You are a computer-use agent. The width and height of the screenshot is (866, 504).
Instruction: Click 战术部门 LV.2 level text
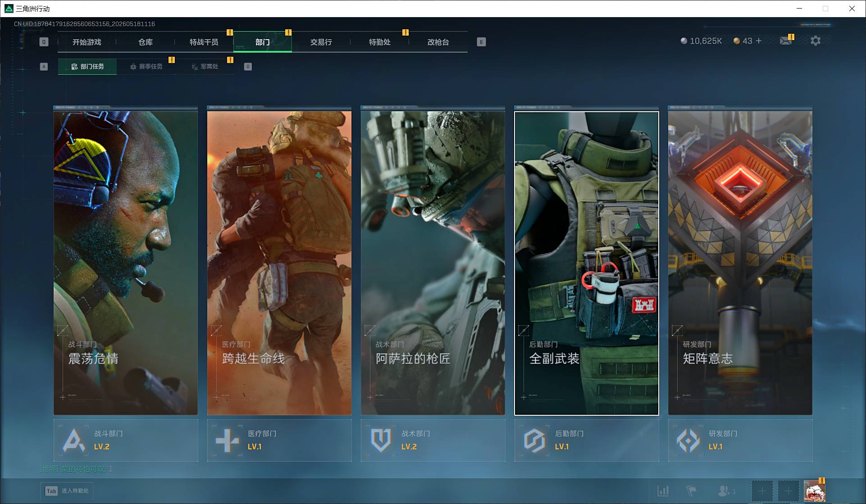coord(409,447)
